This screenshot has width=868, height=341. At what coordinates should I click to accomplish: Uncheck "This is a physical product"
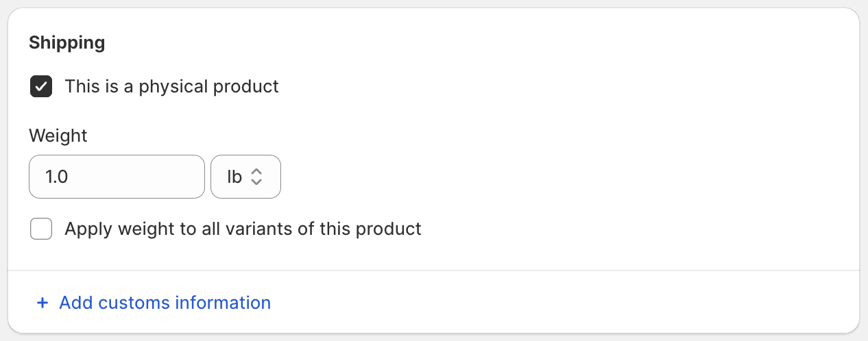[x=41, y=86]
